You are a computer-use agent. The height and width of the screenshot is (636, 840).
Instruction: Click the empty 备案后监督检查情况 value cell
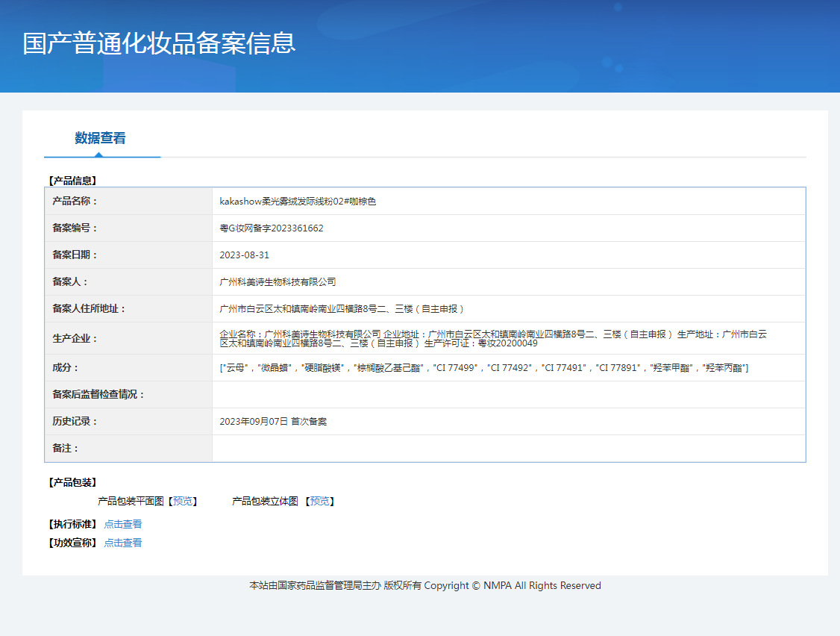(x=508, y=395)
